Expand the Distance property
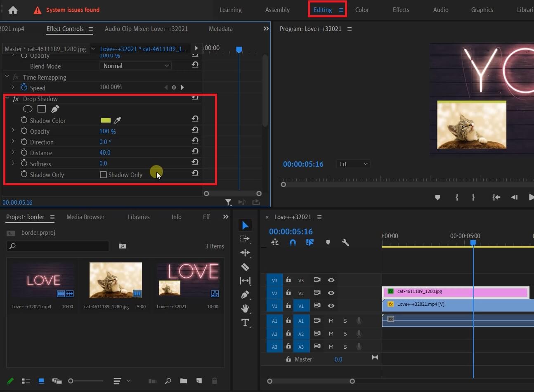The height and width of the screenshot is (392, 534). point(13,152)
